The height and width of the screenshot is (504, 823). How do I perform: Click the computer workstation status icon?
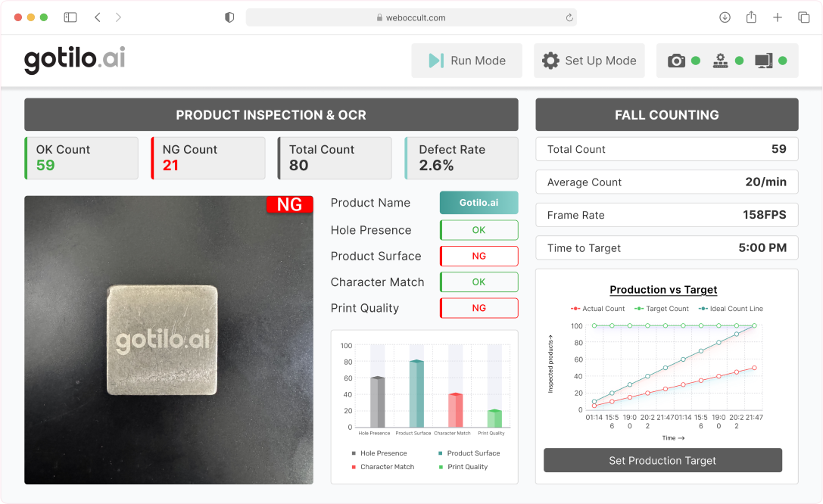[763, 61]
